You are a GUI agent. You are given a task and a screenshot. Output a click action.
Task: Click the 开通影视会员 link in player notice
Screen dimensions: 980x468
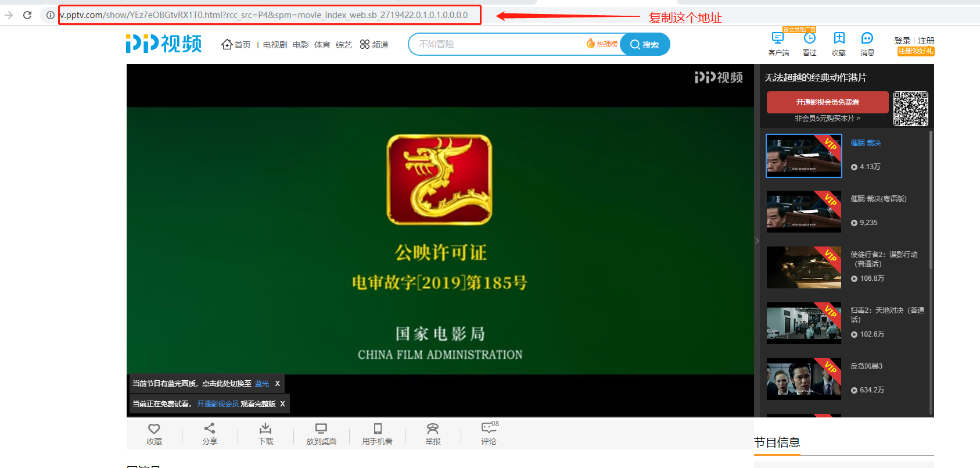pyautogui.click(x=218, y=404)
